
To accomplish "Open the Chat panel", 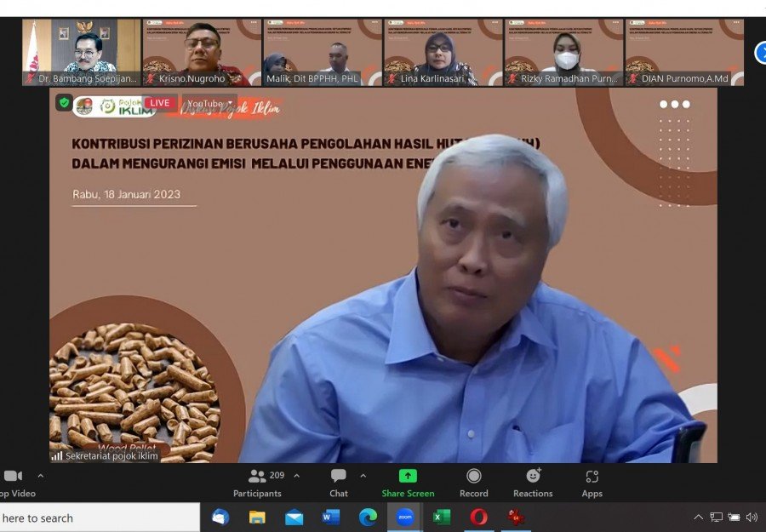I will [x=339, y=483].
